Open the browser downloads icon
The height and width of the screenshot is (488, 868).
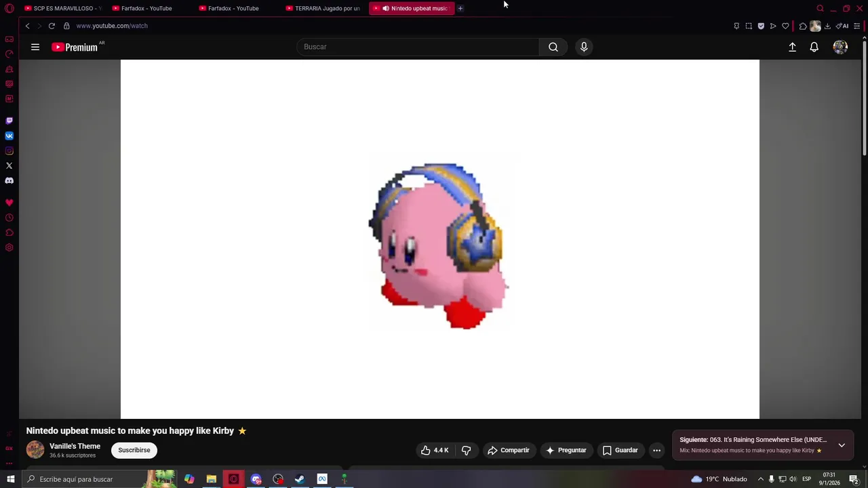coord(827,26)
